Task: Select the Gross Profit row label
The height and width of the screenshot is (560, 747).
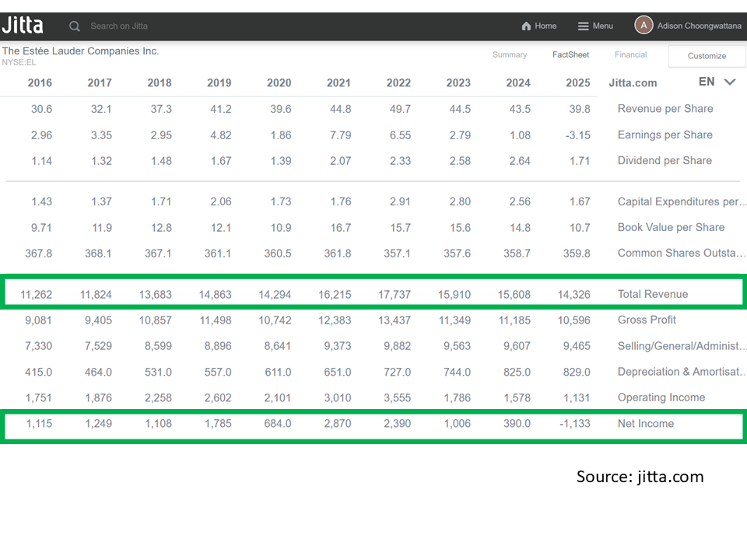Action: click(x=647, y=320)
